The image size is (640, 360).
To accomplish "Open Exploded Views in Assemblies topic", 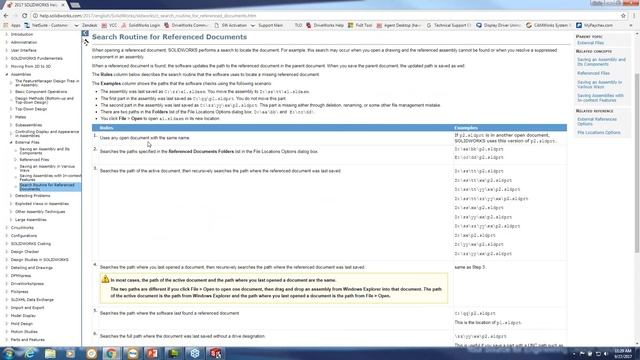I will click(x=42, y=204).
